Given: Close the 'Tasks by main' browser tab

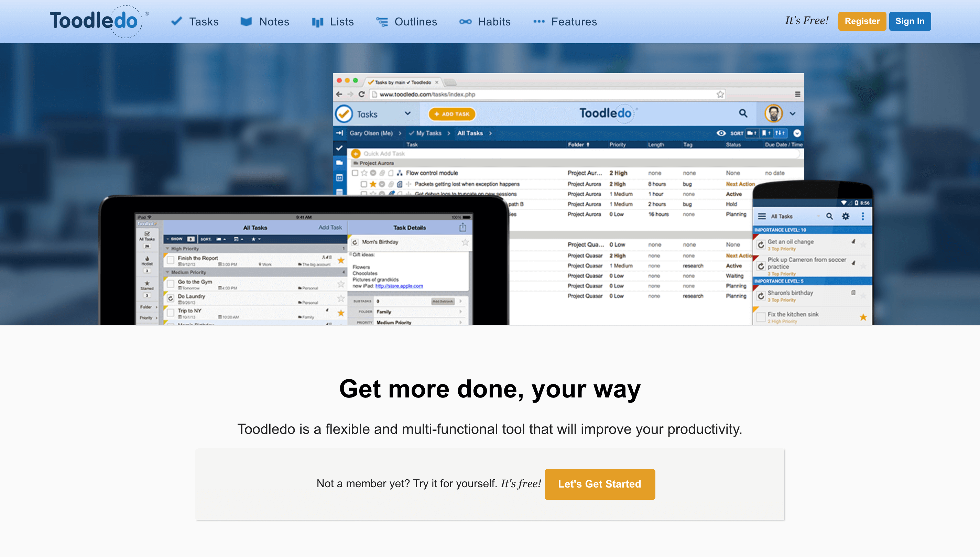Looking at the screenshot, I should coord(436,82).
